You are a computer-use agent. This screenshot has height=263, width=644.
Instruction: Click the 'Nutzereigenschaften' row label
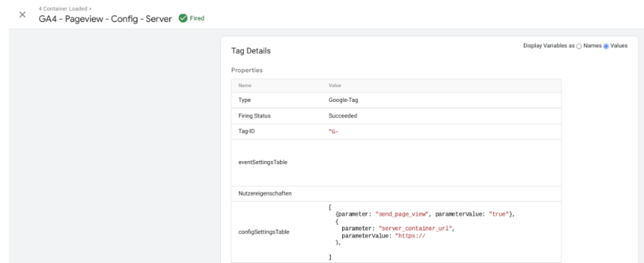coord(265,193)
